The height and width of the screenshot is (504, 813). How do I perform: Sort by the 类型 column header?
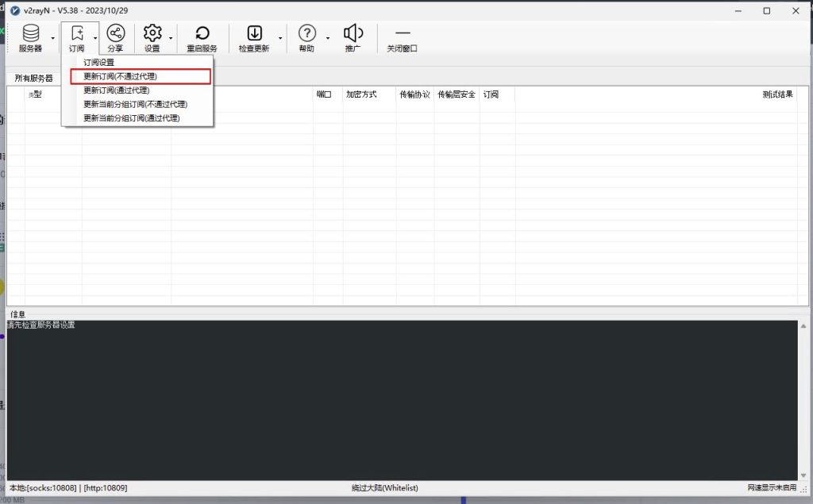pyautogui.click(x=35, y=94)
